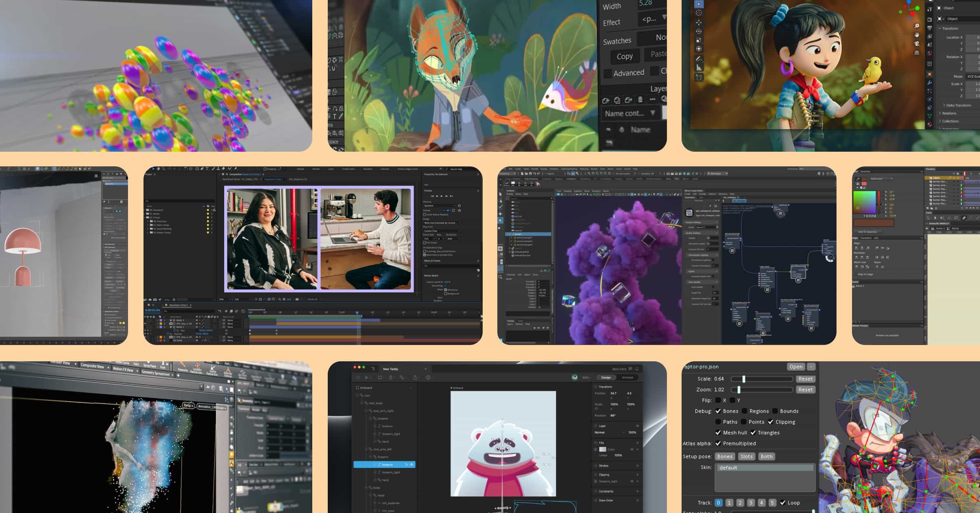
Task: Toggle the Loop checkbox in Spine viewer
Action: [782, 503]
